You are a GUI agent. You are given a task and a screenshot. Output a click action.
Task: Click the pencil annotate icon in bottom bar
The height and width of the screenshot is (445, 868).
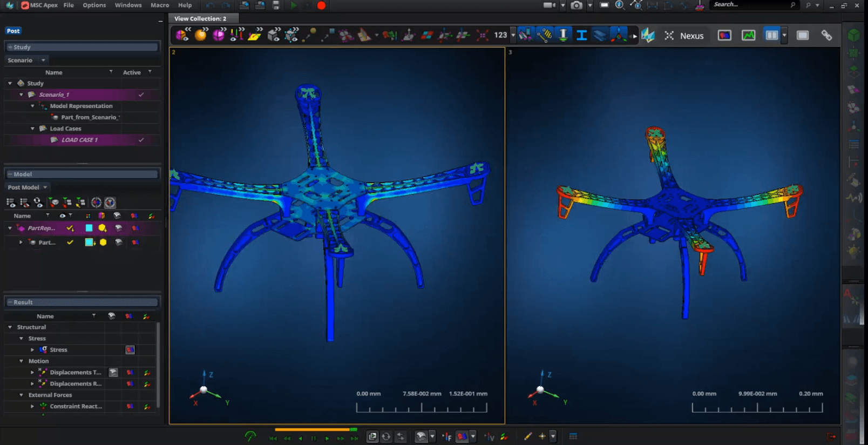click(x=528, y=436)
